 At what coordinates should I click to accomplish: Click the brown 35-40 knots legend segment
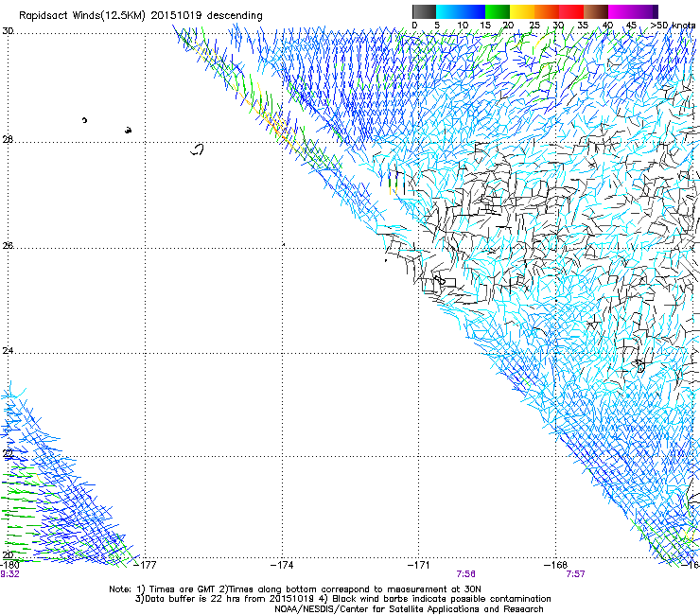[596, 11]
